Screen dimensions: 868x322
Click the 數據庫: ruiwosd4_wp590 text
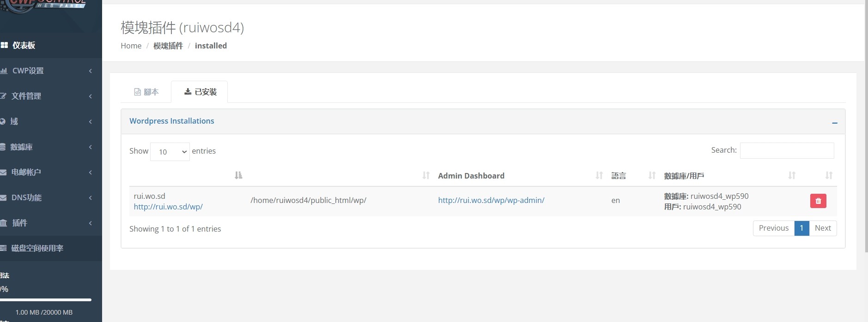pyautogui.click(x=706, y=196)
